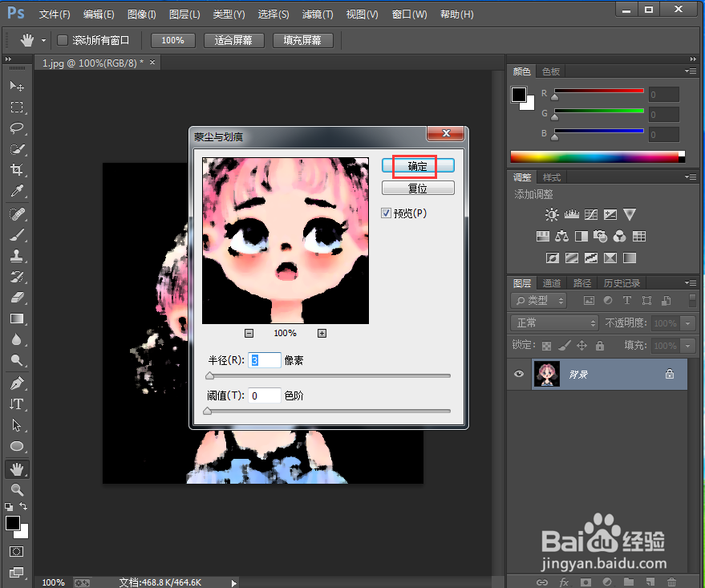Open the 文件(F) menu
Screen dimensions: 705x588
point(55,14)
